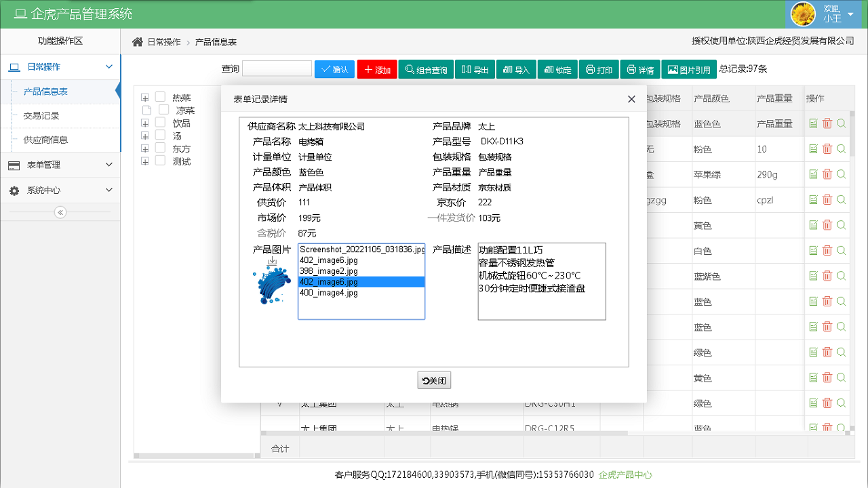Click the red 添加 add icon button
Screen dimensions: 868x488
coord(376,68)
